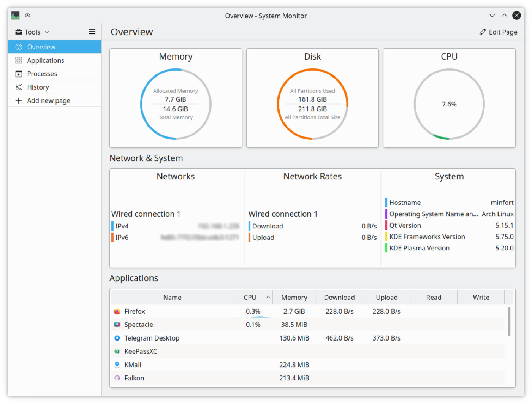Open the Processes page

[43, 73]
